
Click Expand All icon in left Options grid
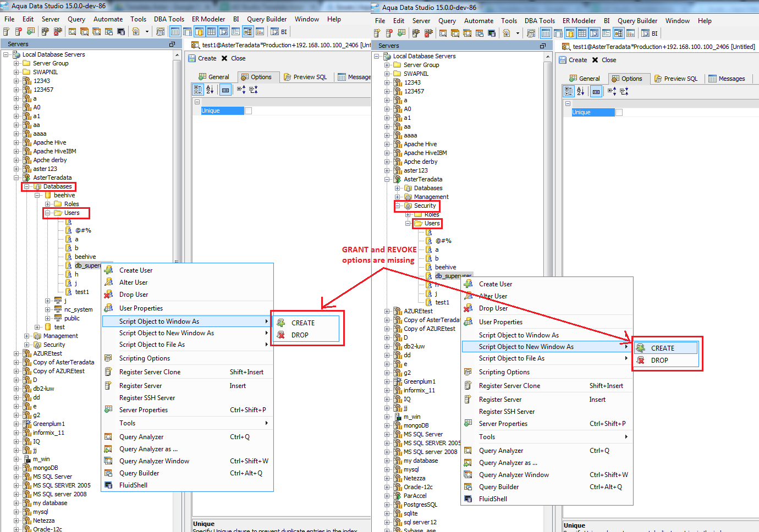[x=241, y=90]
